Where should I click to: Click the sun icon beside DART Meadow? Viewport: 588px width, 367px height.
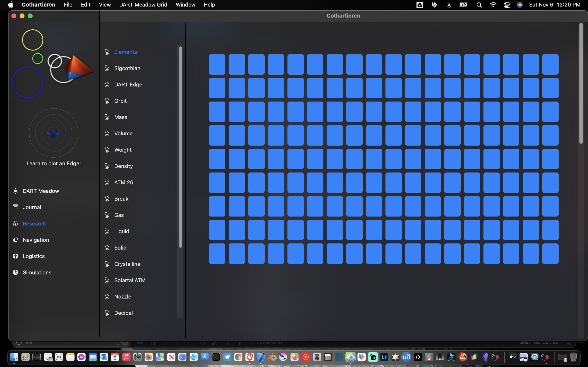[15, 191]
